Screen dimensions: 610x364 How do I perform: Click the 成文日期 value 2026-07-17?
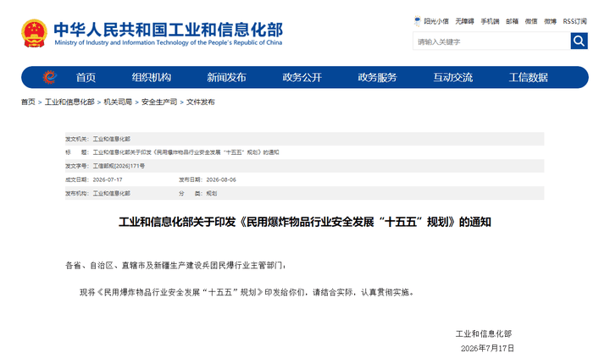[108, 179]
